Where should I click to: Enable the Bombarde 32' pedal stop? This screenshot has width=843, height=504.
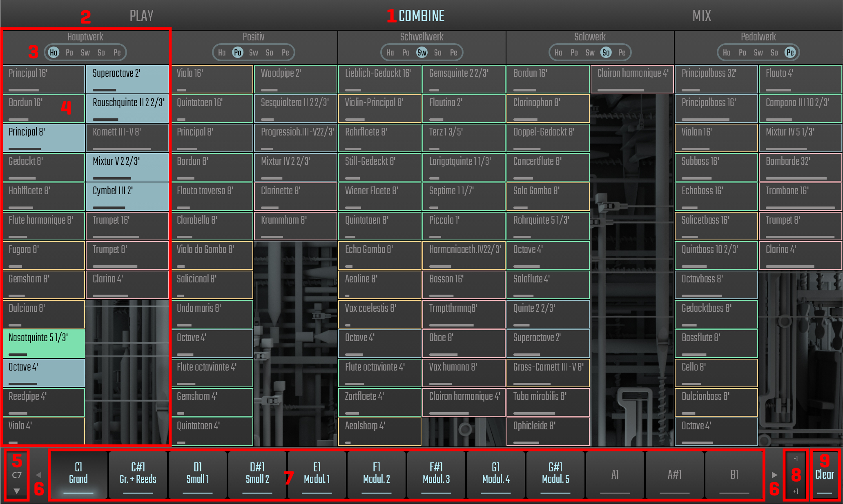[x=800, y=167]
